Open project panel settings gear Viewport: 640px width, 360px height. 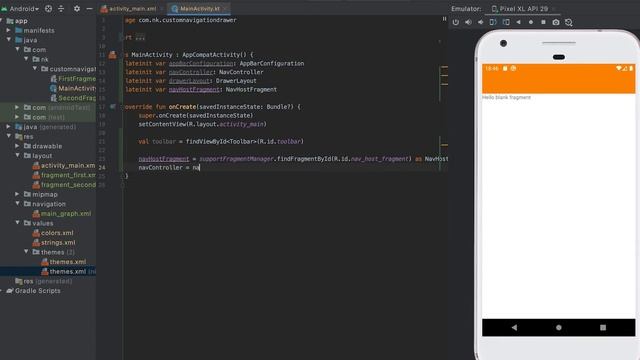77,8
